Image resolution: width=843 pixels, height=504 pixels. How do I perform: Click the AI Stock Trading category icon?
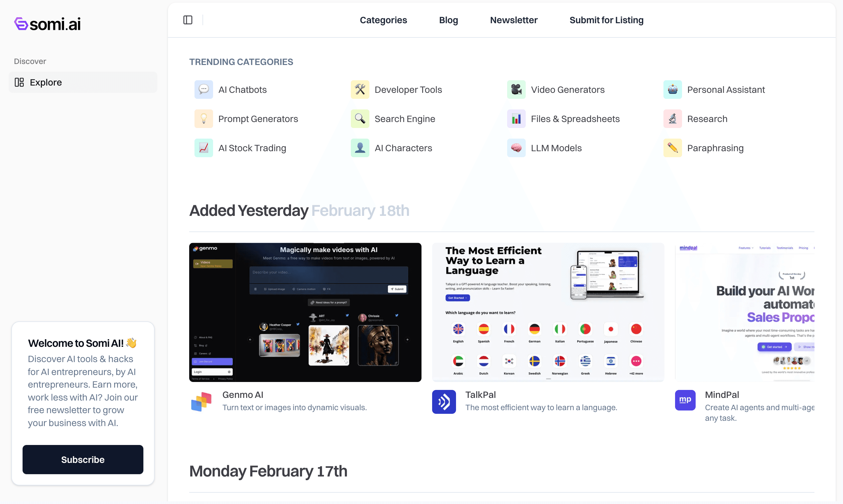coord(203,148)
